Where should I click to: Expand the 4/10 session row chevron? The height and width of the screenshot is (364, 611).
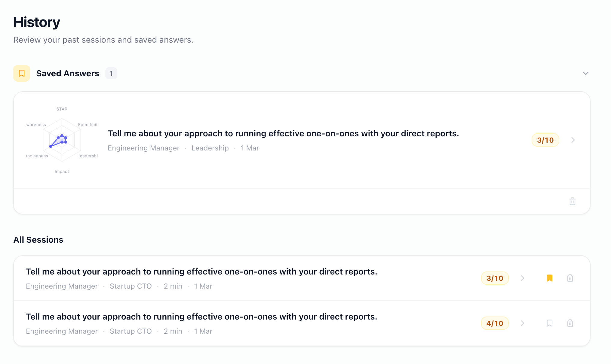point(523,323)
